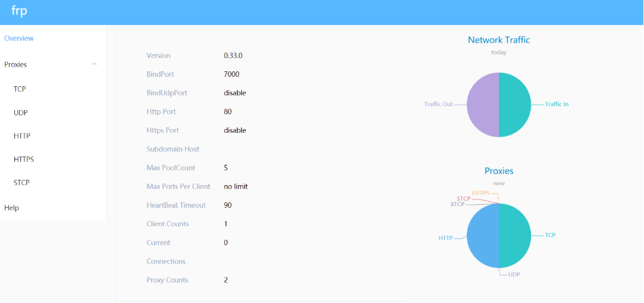This screenshot has width=644, height=303.
Task: Click the HTTPS label on Proxies chart
Action: [480, 192]
